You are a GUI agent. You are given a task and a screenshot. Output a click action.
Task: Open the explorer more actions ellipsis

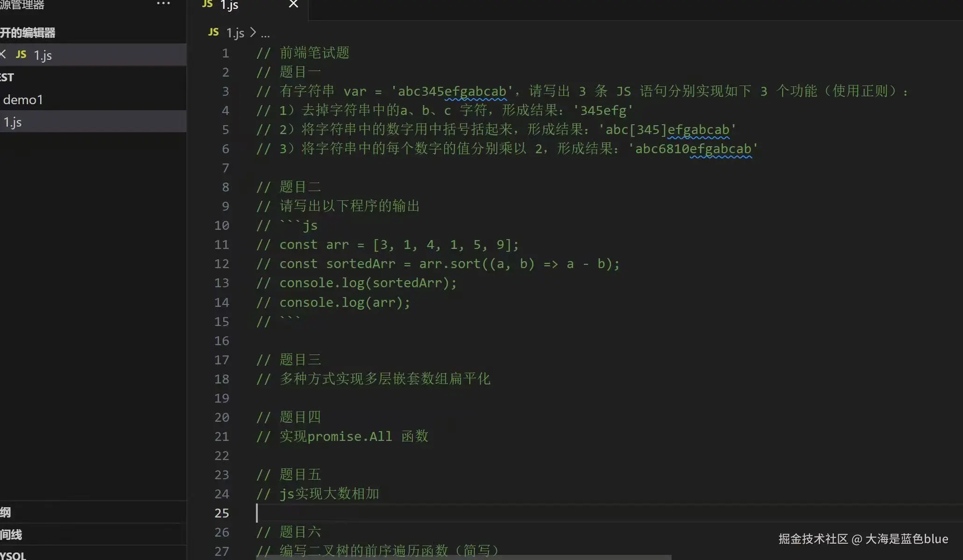(163, 4)
